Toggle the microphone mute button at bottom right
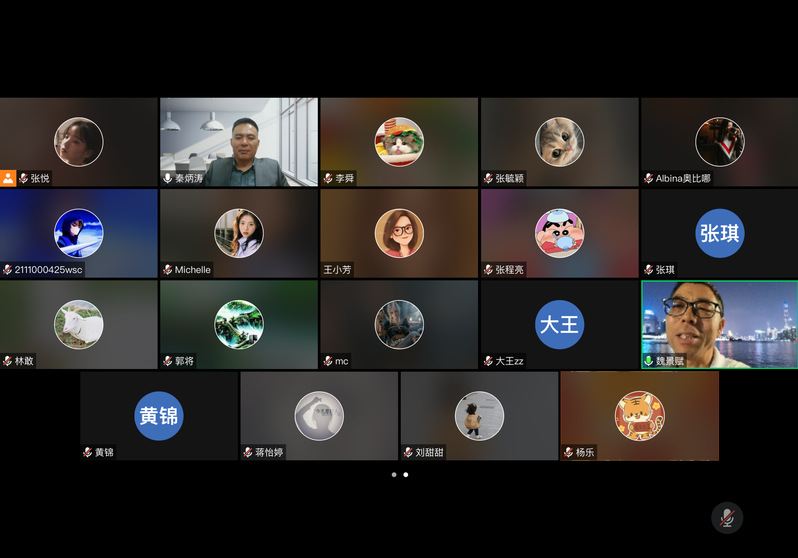Image resolution: width=798 pixels, height=558 pixels. [x=727, y=517]
